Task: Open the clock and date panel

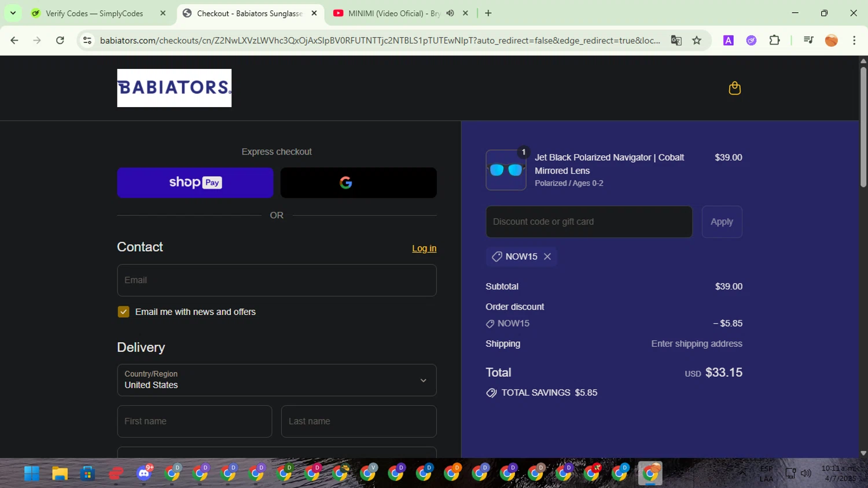Action: [838, 474]
